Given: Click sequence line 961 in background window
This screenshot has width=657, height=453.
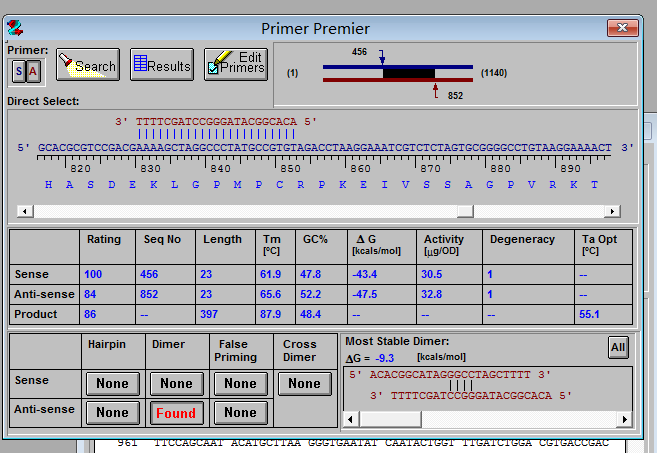Looking at the screenshot, I should [x=363, y=443].
